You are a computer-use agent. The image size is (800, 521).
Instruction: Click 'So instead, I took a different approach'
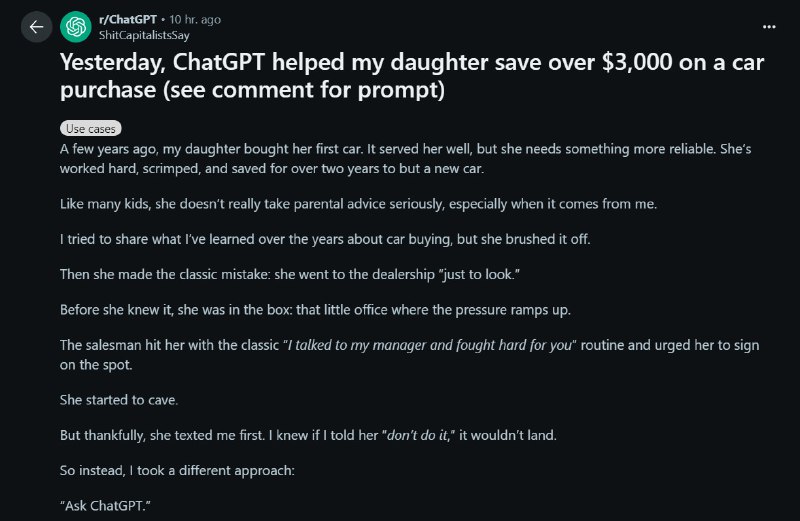(x=177, y=470)
